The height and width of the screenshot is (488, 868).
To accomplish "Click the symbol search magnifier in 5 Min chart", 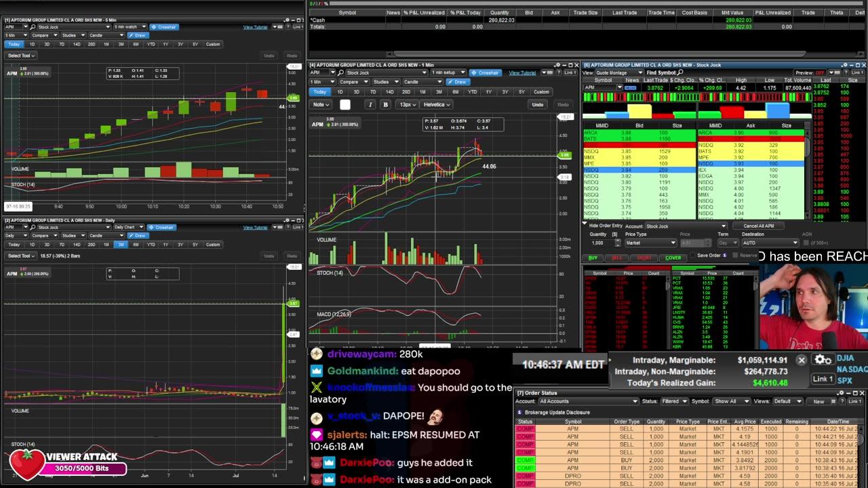I will point(33,27).
